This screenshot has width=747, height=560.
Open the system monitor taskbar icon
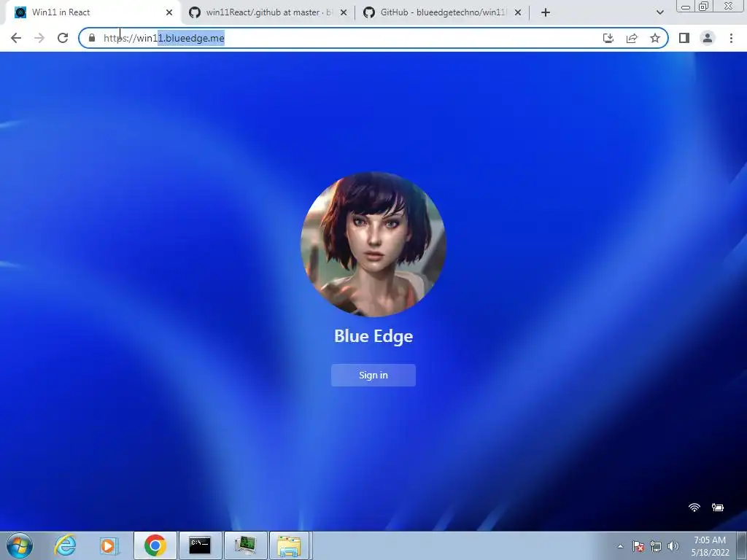245,545
